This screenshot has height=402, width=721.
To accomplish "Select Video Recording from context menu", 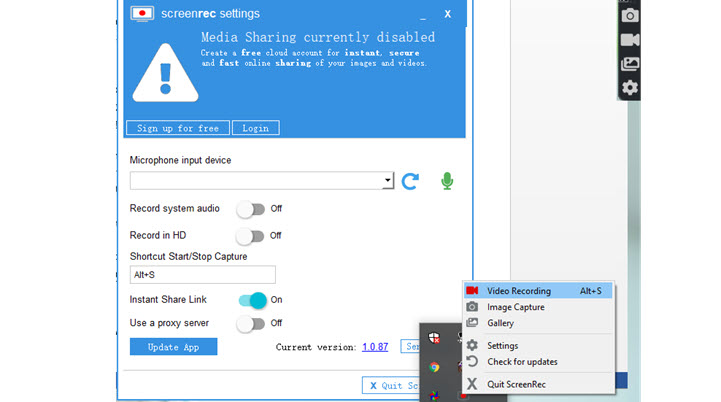I will [x=538, y=291].
